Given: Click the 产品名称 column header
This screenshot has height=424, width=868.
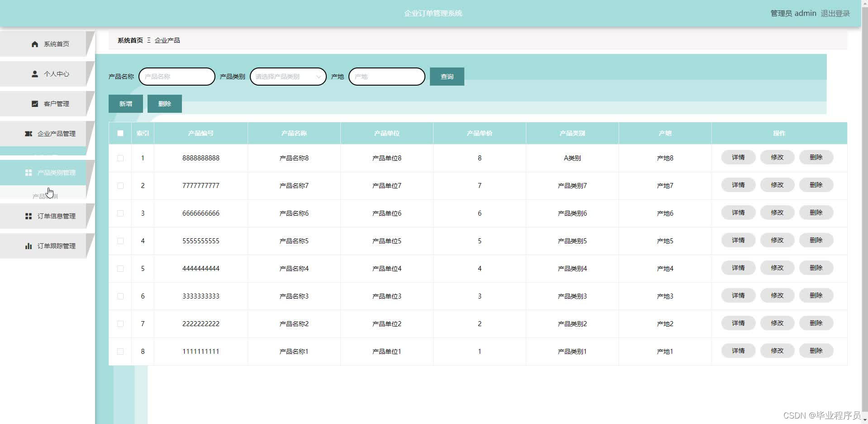Looking at the screenshot, I should 294,133.
